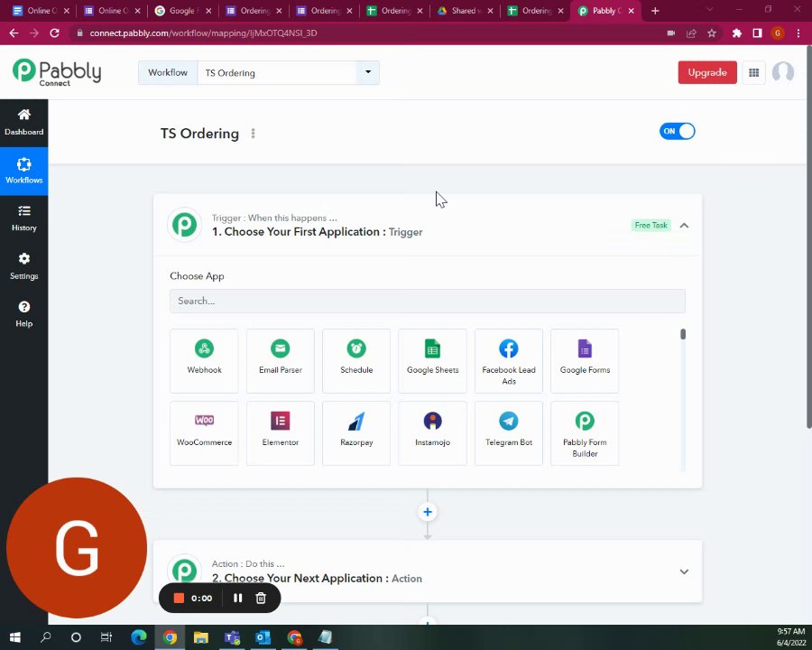The width and height of the screenshot is (812, 650).
Task: Choose the Email Parser app
Action: (x=281, y=361)
